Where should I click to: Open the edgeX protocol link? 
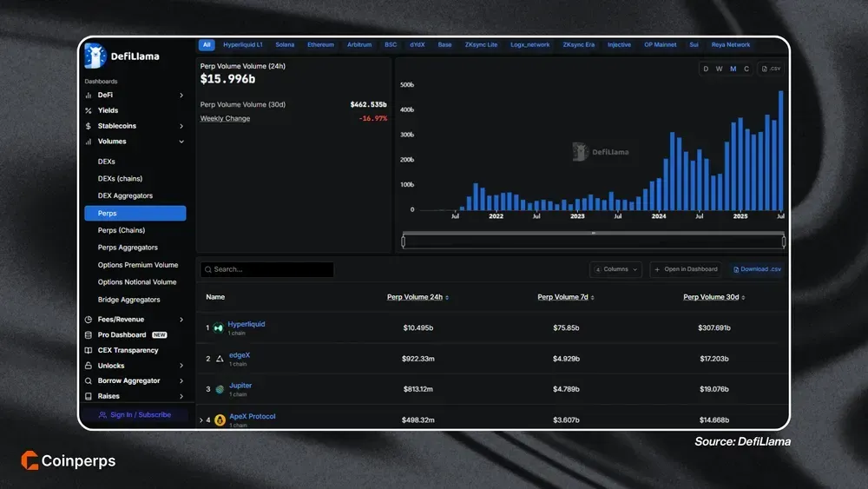click(x=240, y=355)
